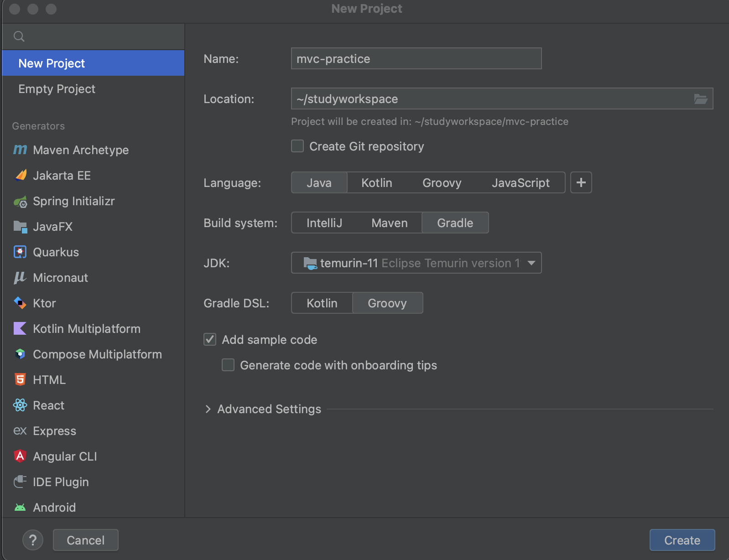This screenshot has width=729, height=560.
Task: Choose IntelliJ build system
Action: point(324,223)
